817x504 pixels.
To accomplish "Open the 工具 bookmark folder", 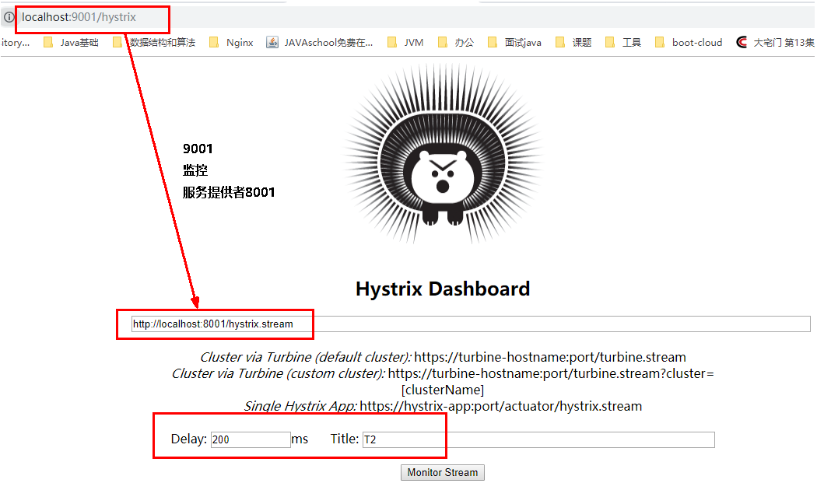I will click(623, 42).
